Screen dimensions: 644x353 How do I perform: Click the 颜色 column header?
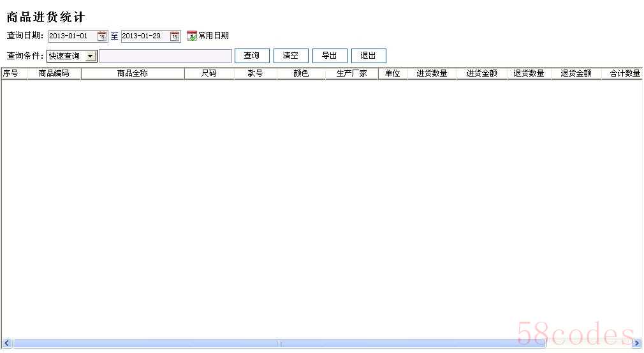click(301, 73)
